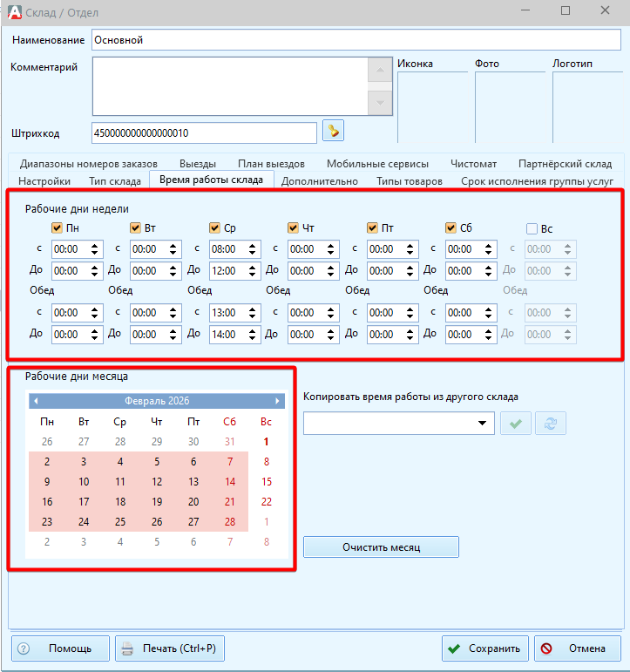Open Срок исполнения группы услуг tab
630x672 pixels.
537,181
